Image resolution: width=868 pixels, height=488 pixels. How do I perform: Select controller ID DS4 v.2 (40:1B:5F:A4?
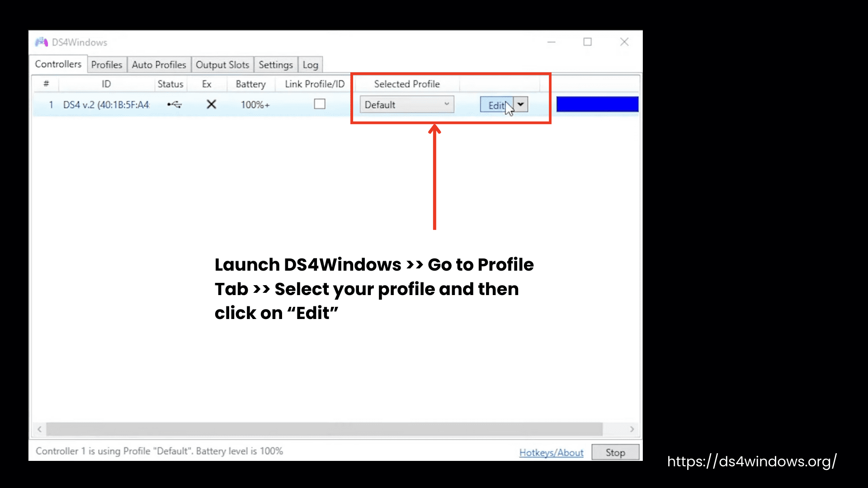pos(106,105)
